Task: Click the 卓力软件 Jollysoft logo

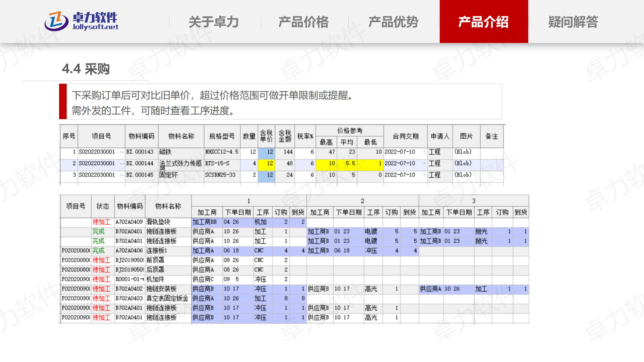Action: [81, 21]
